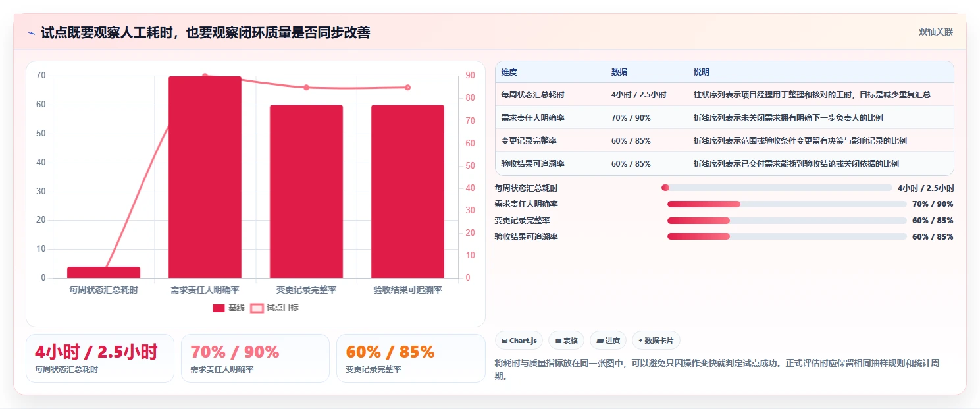This screenshot has height=409, width=980.
Task: Click the 双轴关联 label in the header
Action: pos(935,32)
